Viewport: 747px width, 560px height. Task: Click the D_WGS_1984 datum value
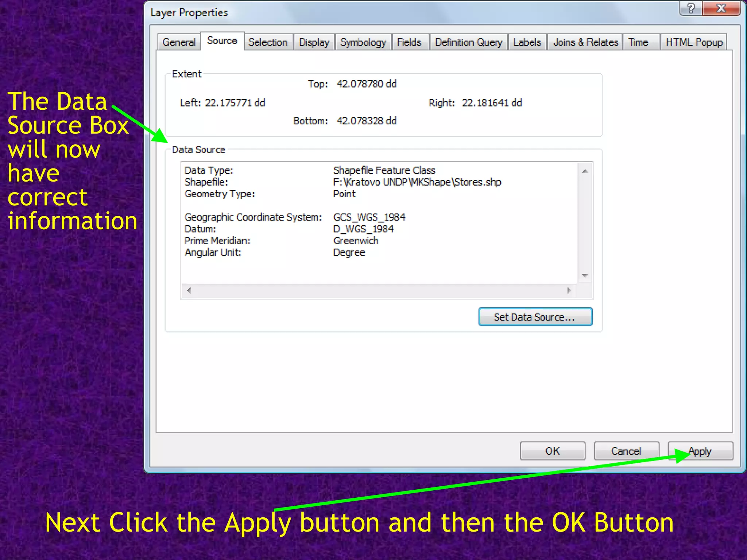[x=364, y=229]
